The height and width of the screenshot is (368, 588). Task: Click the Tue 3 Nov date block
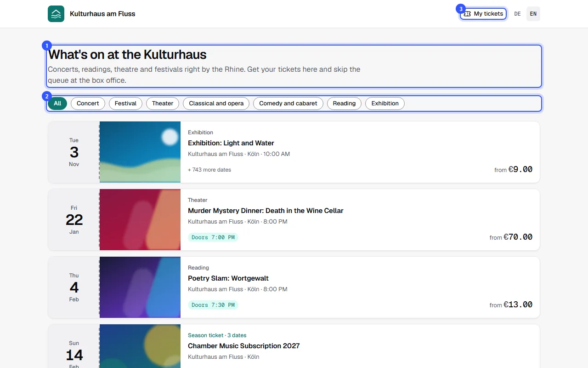(x=74, y=152)
